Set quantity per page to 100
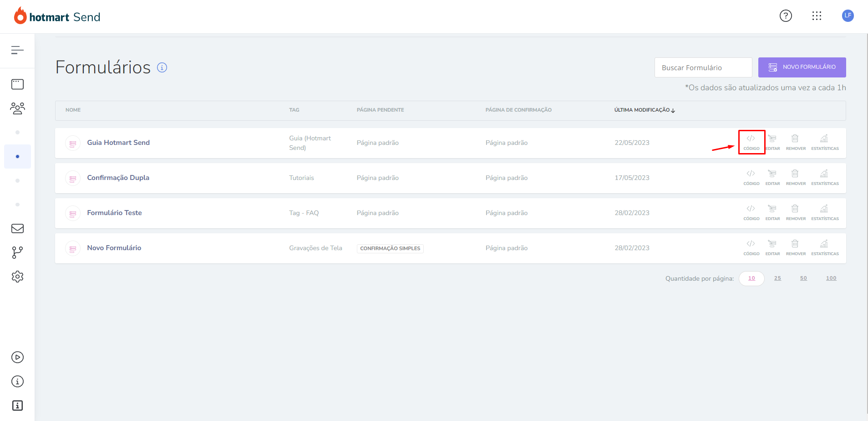The height and width of the screenshot is (421, 868). pyautogui.click(x=831, y=278)
